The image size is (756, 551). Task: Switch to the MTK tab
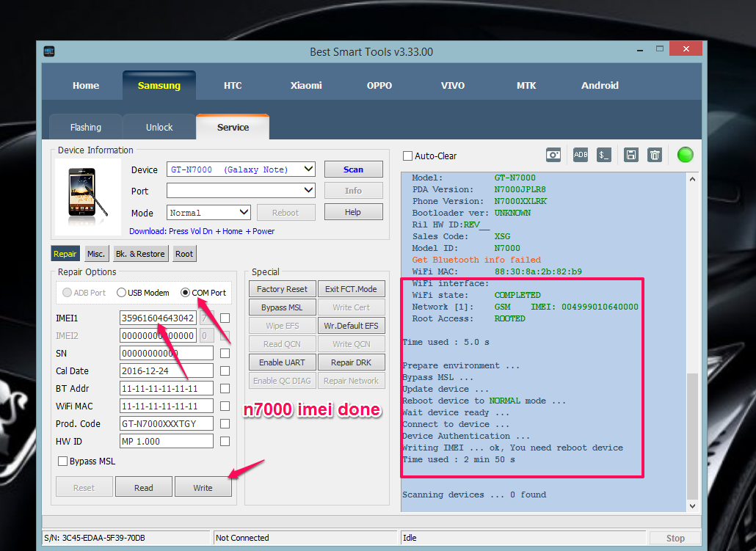[x=526, y=85]
